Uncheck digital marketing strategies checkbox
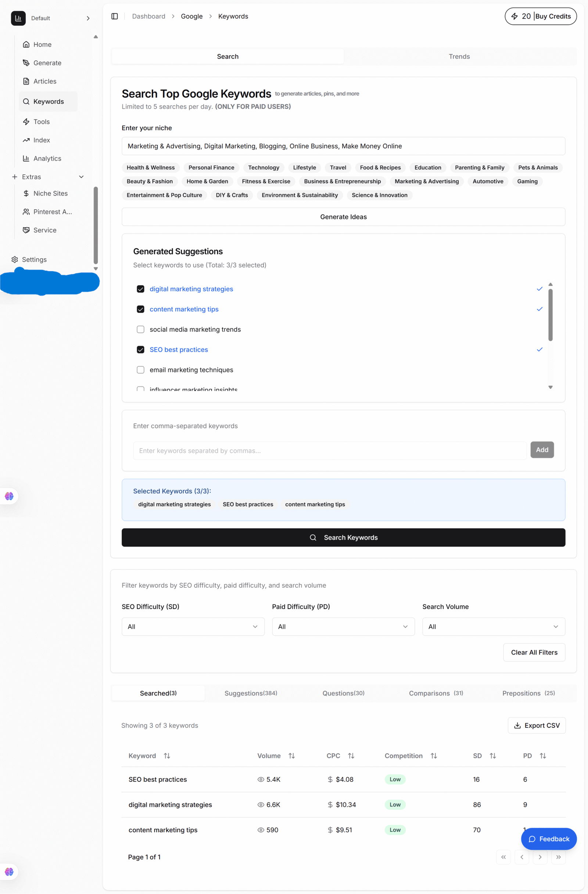Screen dimensions: 588x894 [140, 289]
